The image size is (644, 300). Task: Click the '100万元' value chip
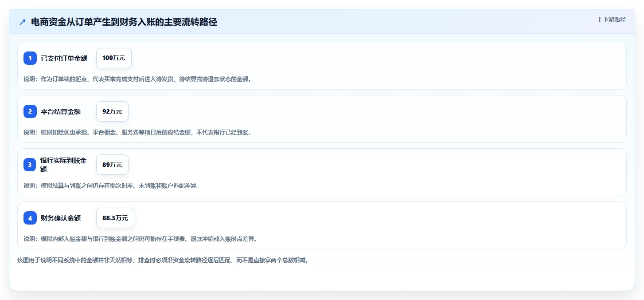tap(114, 58)
